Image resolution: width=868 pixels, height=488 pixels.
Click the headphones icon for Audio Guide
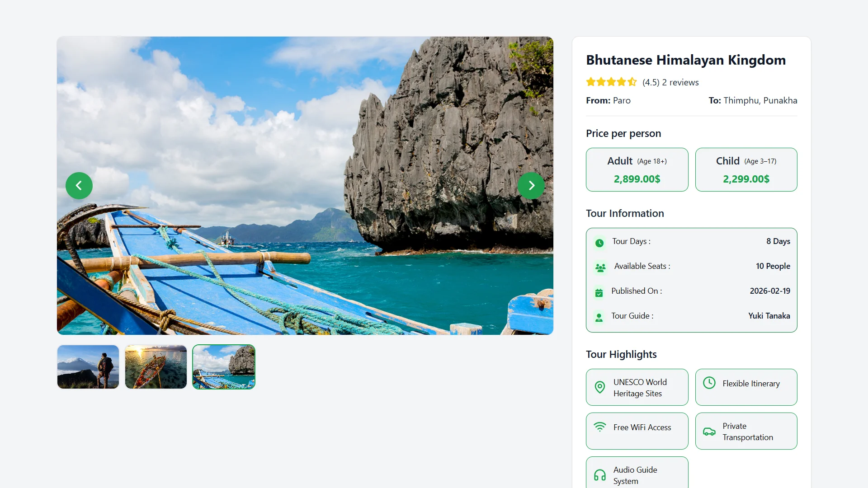tap(600, 475)
